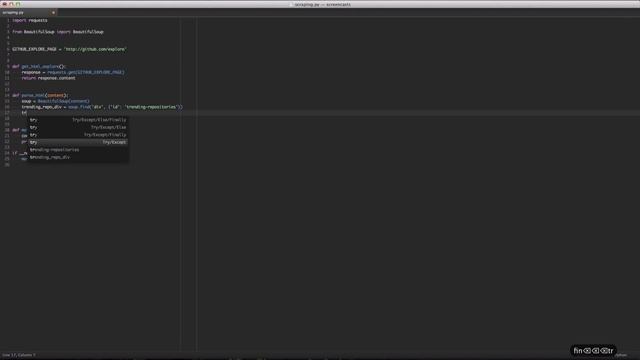Click the github.com/explore URL string
This screenshot has width=640, height=360.
point(96,49)
